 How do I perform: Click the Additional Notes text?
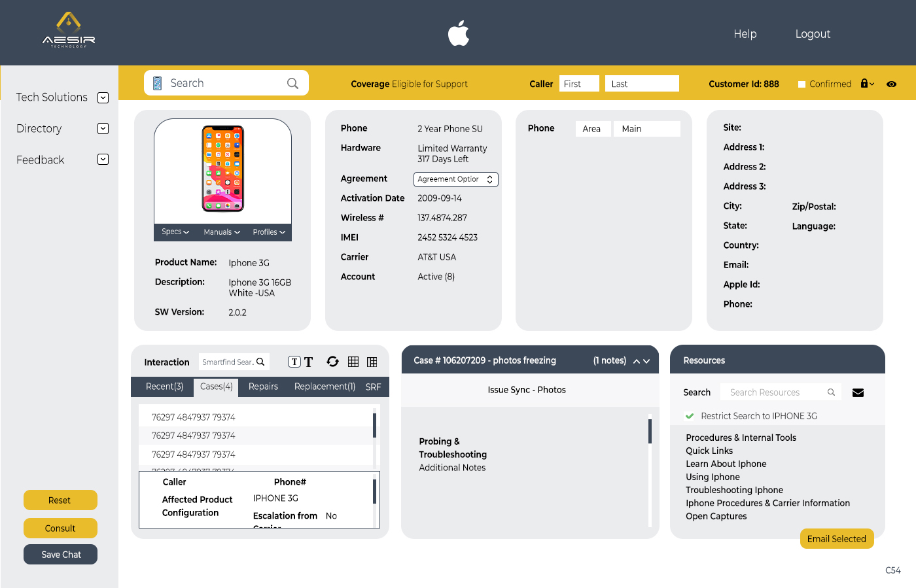pyautogui.click(x=452, y=468)
